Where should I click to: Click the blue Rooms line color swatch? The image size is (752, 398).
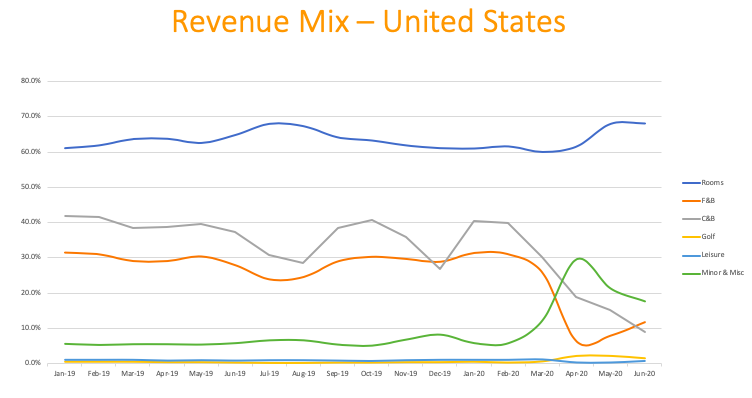691,183
